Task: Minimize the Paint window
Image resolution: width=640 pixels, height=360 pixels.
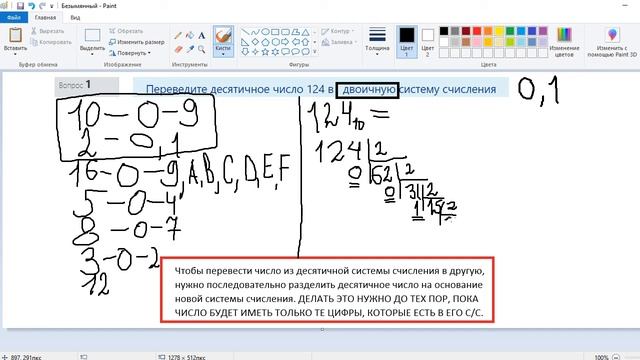Action: coord(625,6)
